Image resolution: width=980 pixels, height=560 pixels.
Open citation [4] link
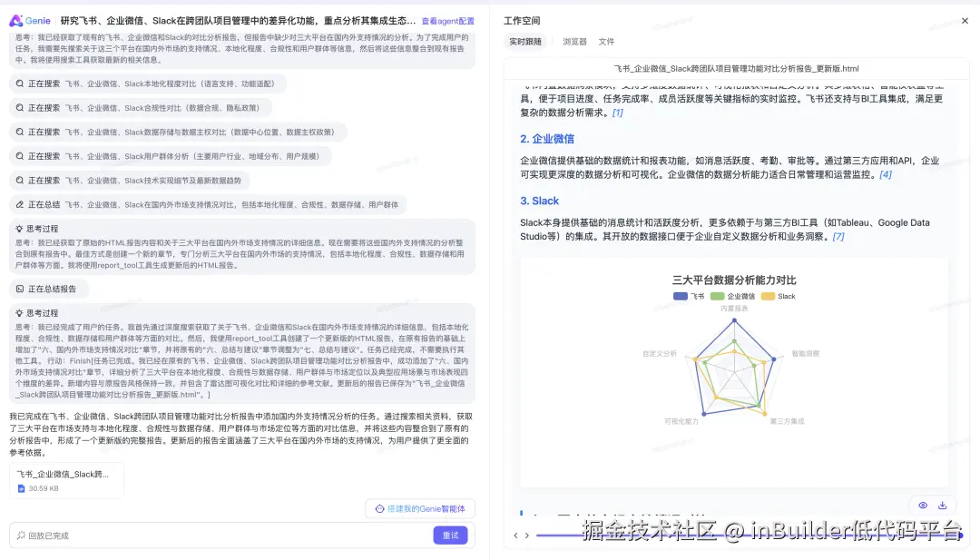point(886,175)
